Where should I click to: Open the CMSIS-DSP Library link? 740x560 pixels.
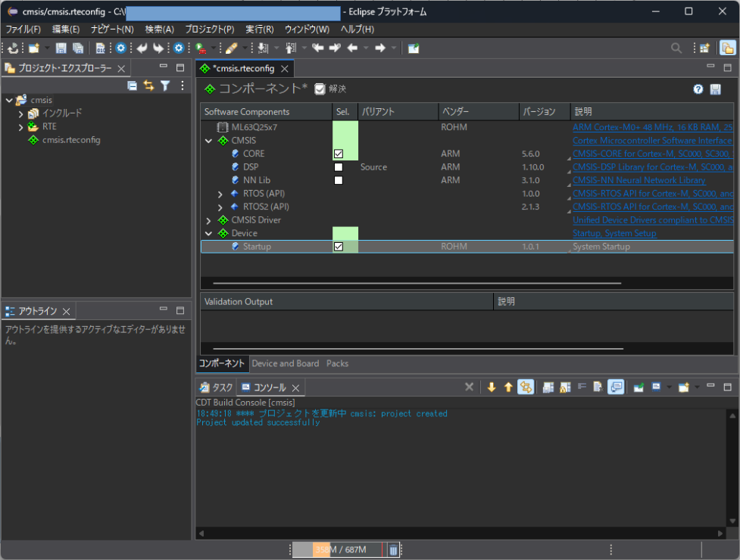(x=651, y=167)
